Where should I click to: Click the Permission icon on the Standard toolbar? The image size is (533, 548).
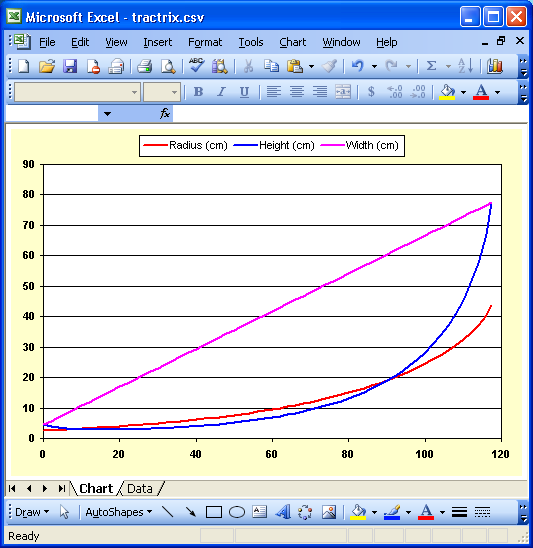93,66
